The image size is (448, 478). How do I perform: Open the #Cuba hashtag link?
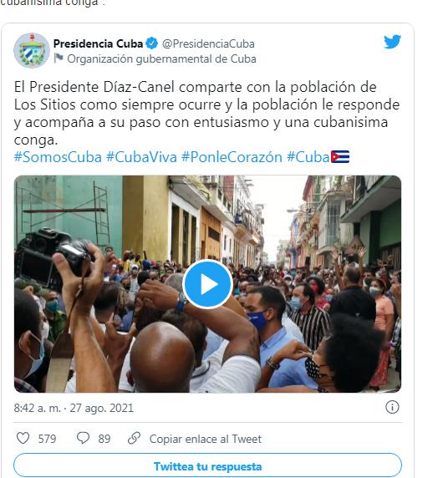(x=308, y=157)
